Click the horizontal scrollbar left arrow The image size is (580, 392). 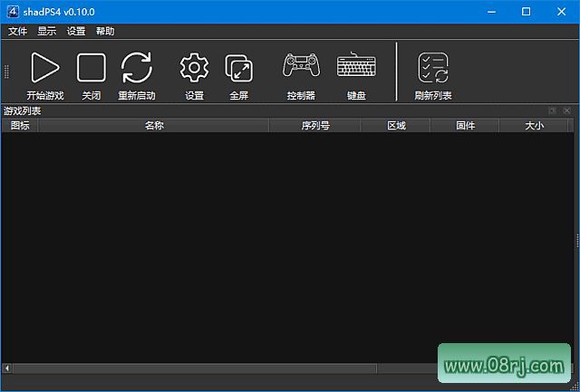click(7, 368)
